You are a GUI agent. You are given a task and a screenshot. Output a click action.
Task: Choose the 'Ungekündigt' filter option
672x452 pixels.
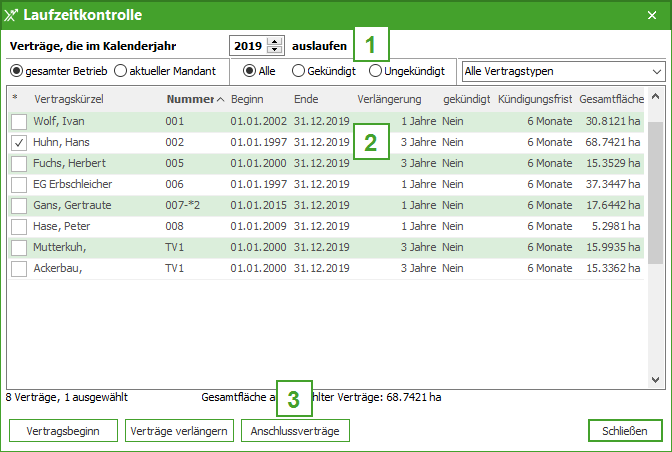coord(376,71)
